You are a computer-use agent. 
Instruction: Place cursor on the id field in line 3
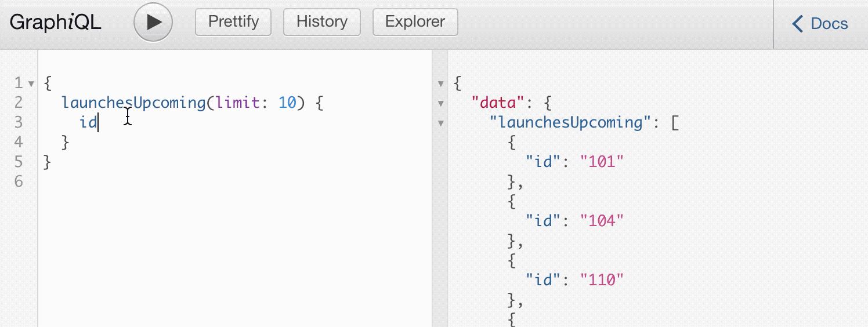pyautogui.click(x=88, y=122)
